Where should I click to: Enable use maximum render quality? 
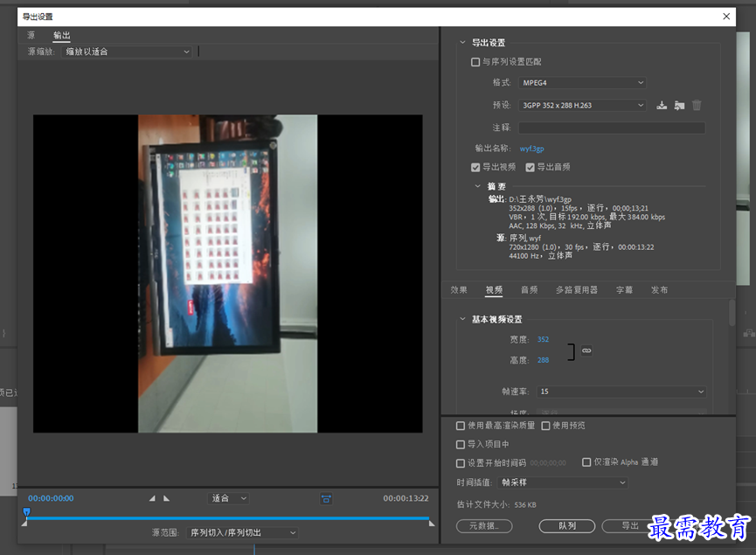461,426
